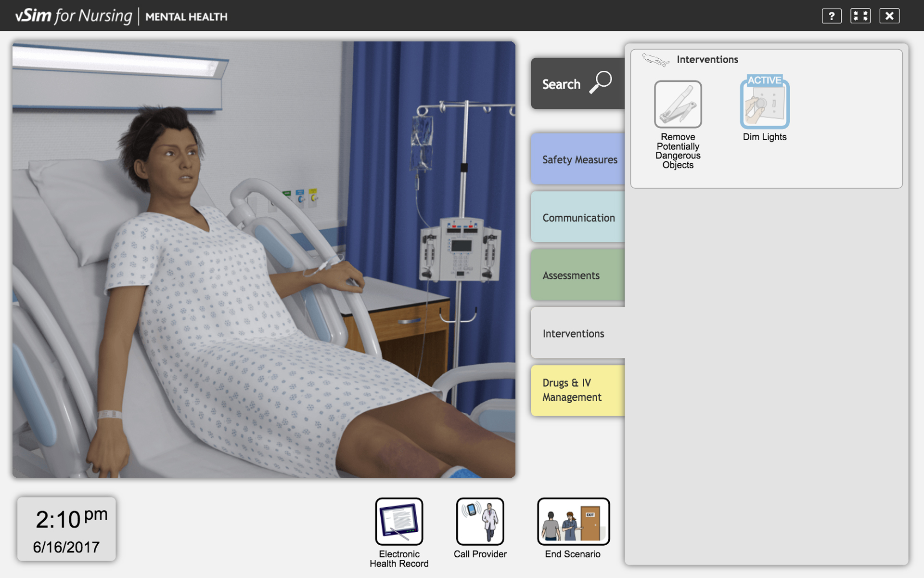Click the Call Provider icon
Image resolution: width=924 pixels, height=578 pixels.
tap(479, 522)
